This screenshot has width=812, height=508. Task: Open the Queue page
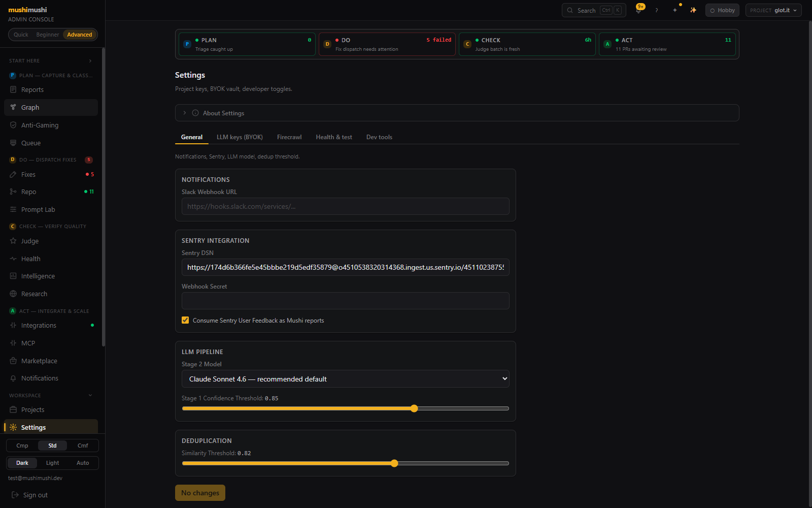click(51, 143)
